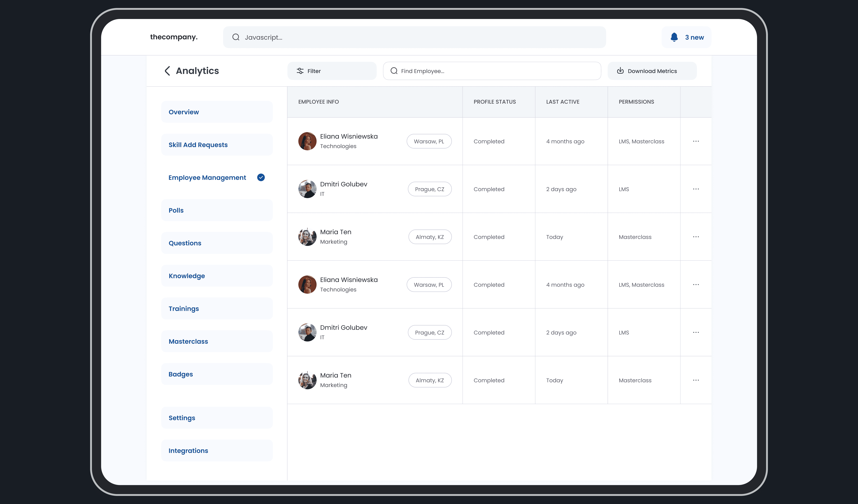
Task: Click the filter sliders icon
Action: [300, 71]
